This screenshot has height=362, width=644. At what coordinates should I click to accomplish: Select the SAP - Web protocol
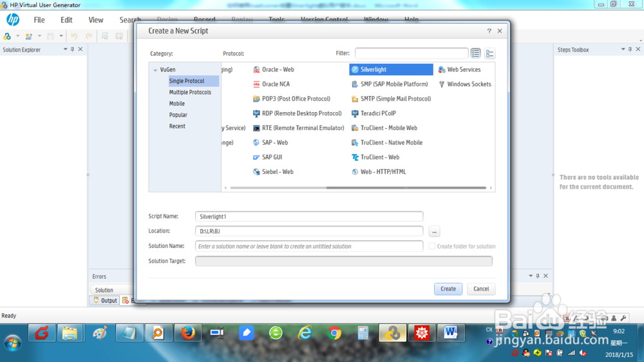(x=270, y=142)
